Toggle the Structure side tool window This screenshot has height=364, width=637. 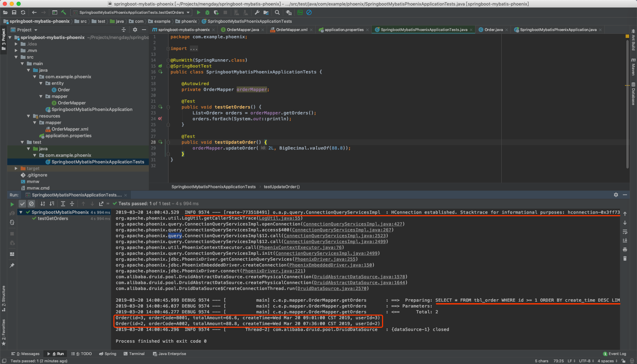[x=3, y=298]
